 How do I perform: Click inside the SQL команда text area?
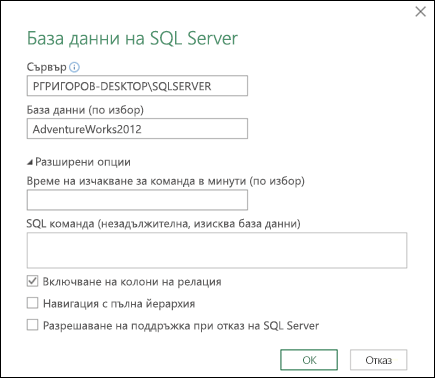pyautogui.click(x=217, y=250)
